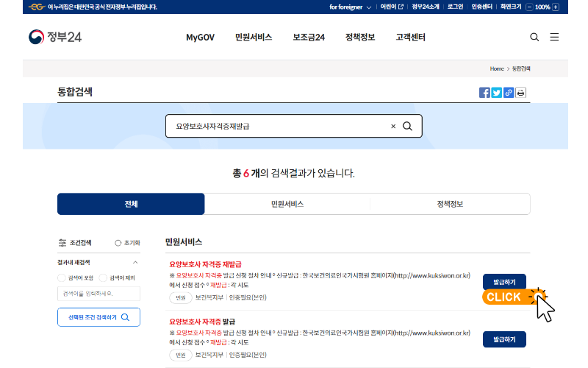588x368 pixels.
Task: Open the 정책정보 main menu
Action: click(360, 38)
